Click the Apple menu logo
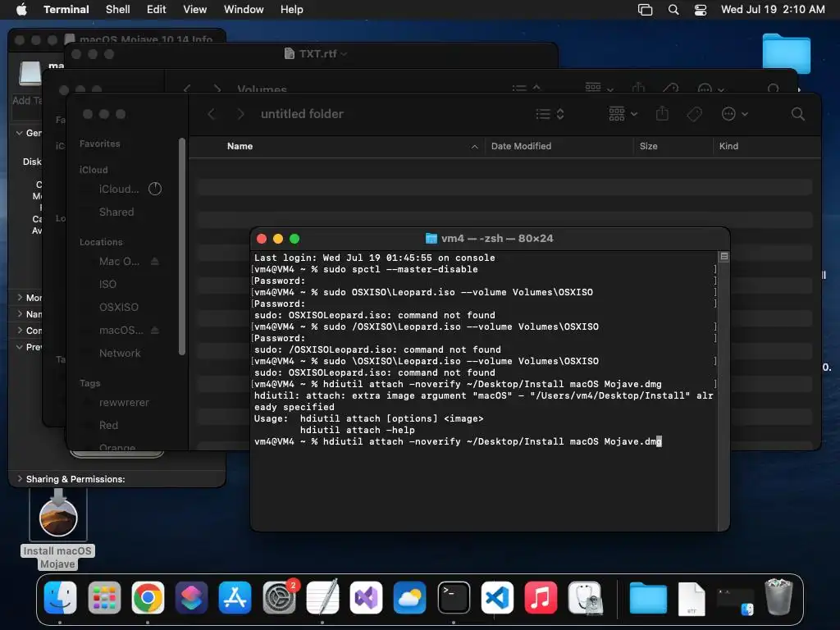The width and height of the screenshot is (840, 630). coord(21,9)
